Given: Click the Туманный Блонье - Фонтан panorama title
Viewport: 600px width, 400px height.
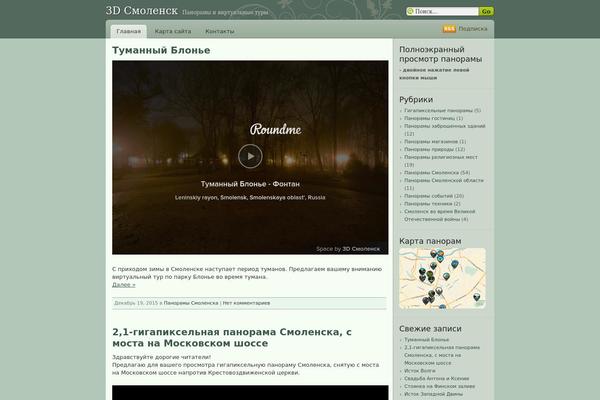Looking at the screenshot, I should [x=250, y=184].
